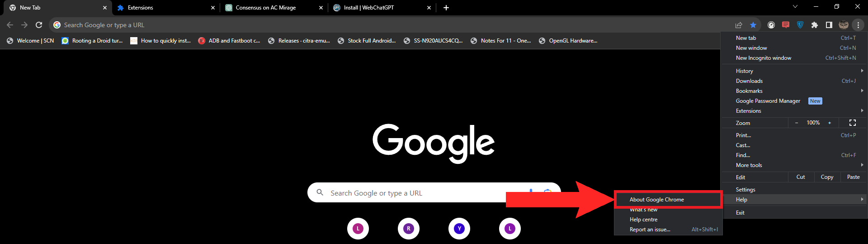The width and height of the screenshot is (868, 244).
Task: Click the full screen icon in Zoom row
Action: click(853, 123)
